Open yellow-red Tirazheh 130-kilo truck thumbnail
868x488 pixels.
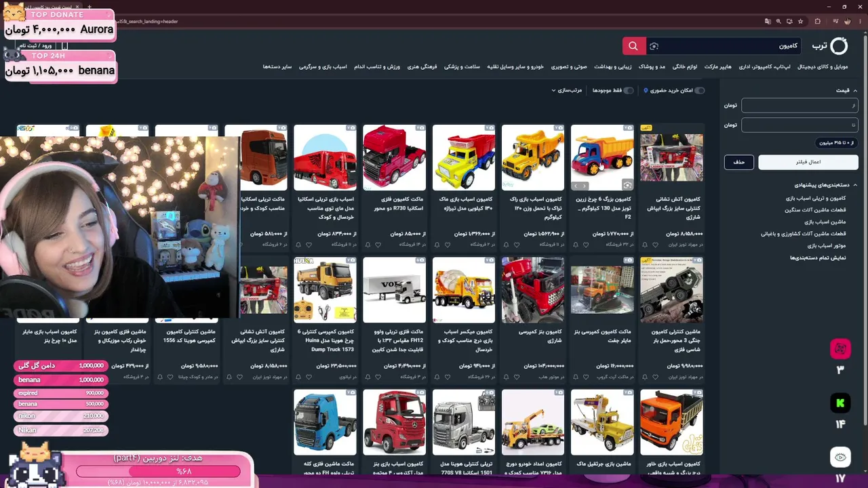coord(464,158)
